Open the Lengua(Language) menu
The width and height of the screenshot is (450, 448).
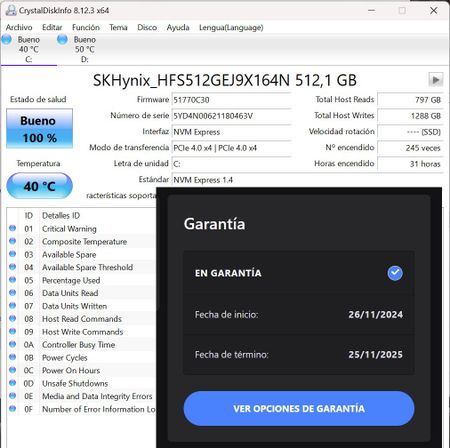coord(231,27)
